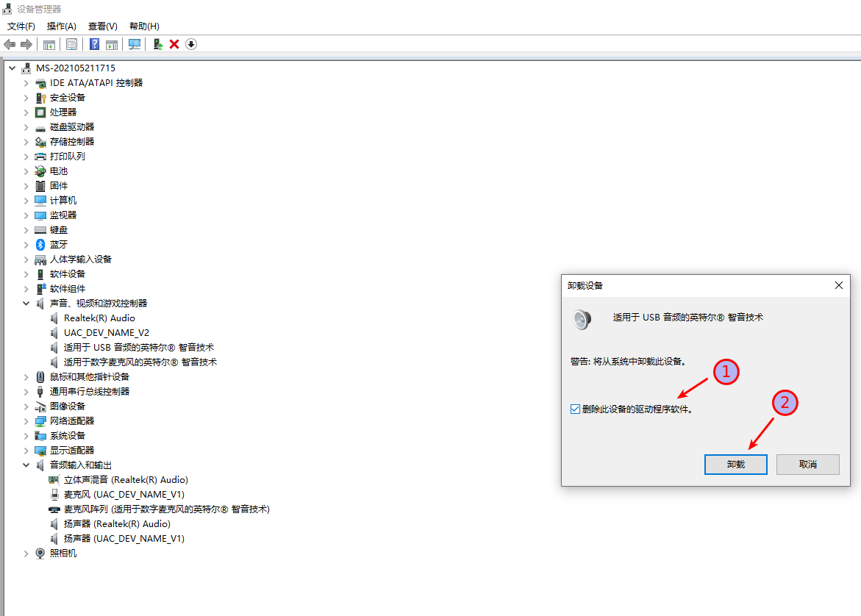
Task: Click the network adapter (网络适配器) icon
Action: click(x=40, y=421)
